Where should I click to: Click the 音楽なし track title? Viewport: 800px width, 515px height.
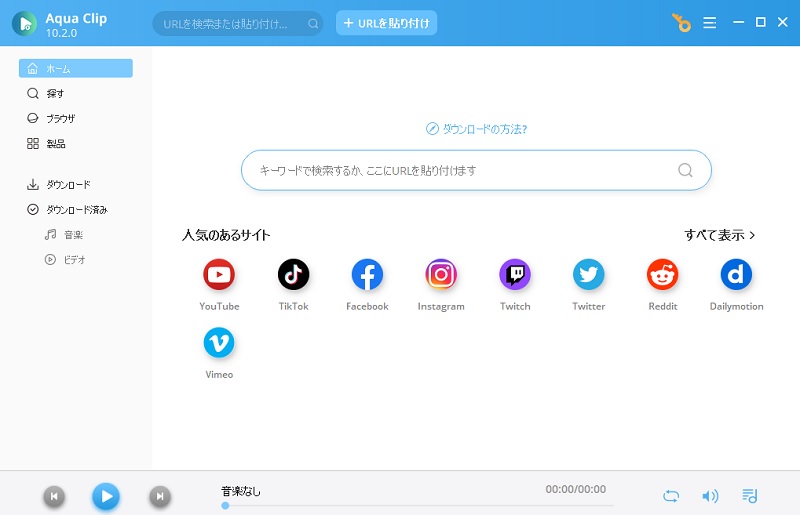[x=241, y=491]
